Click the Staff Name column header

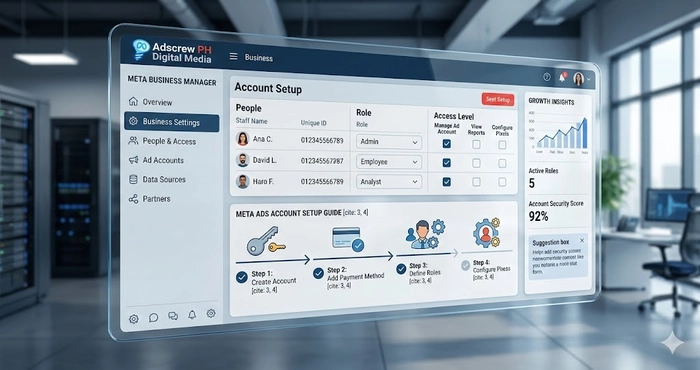pyautogui.click(x=251, y=121)
